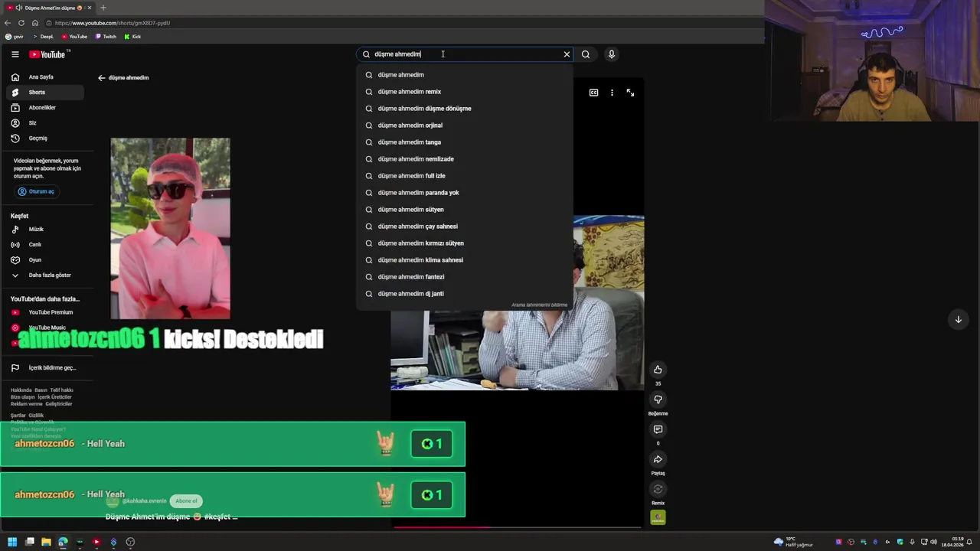This screenshot has width=980, height=551.
Task: Open the Twitch bookmark
Action: tap(106, 37)
